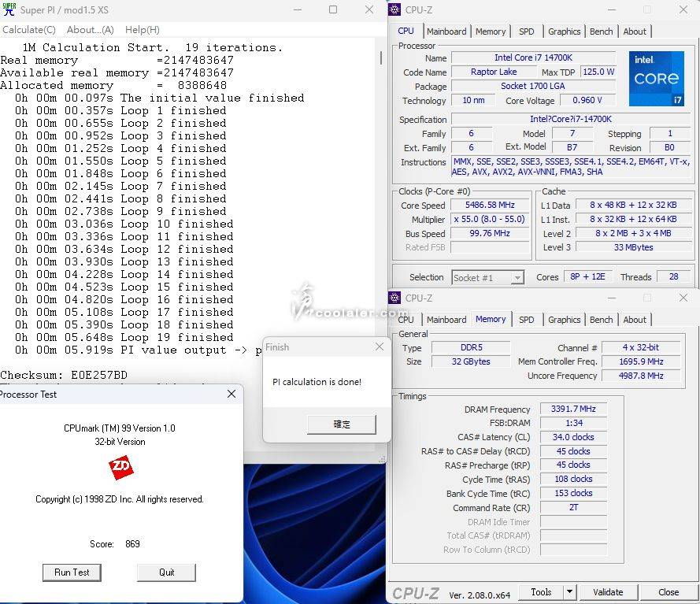Image resolution: width=700 pixels, height=604 pixels.
Task: Click the Threads value 28
Action: point(673,276)
